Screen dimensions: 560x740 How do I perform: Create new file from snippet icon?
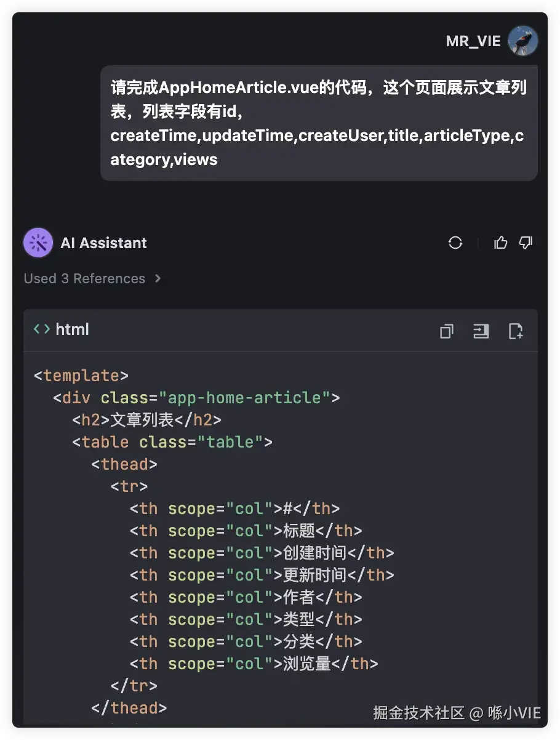(516, 331)
